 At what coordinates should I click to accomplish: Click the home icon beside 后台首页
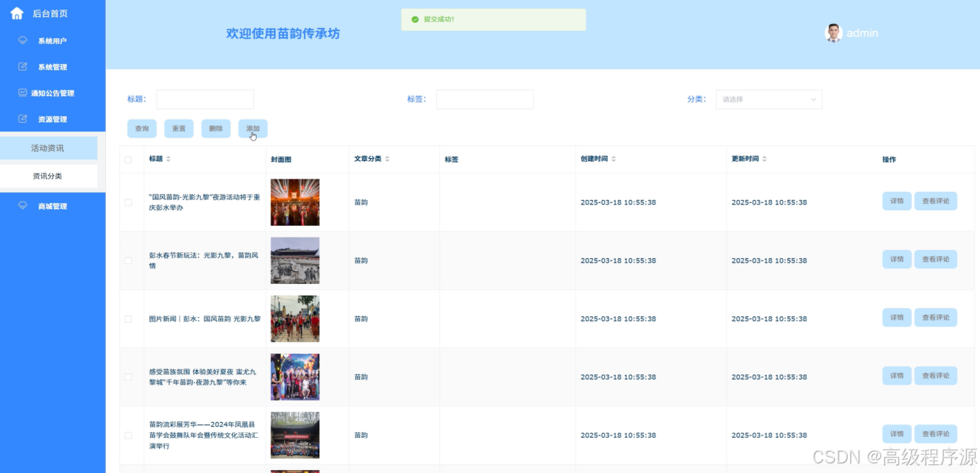17,13
